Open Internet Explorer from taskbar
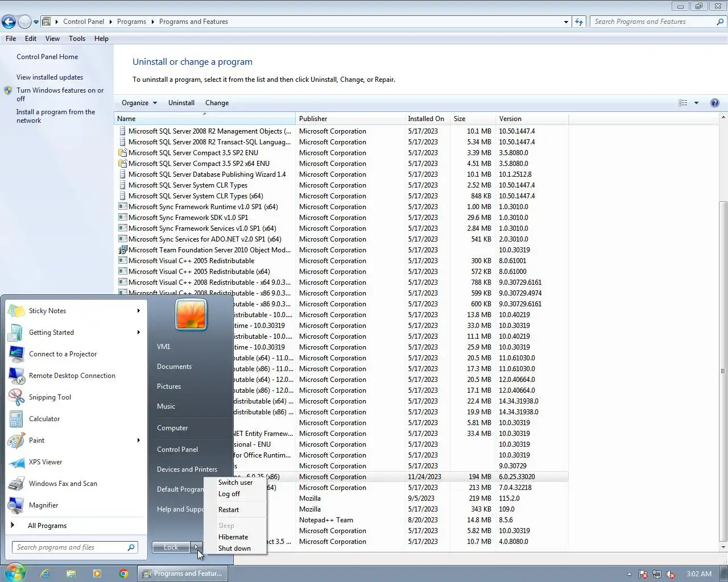Image resolution: width=728 pixels, height=582 pixels. coord(45,574)
